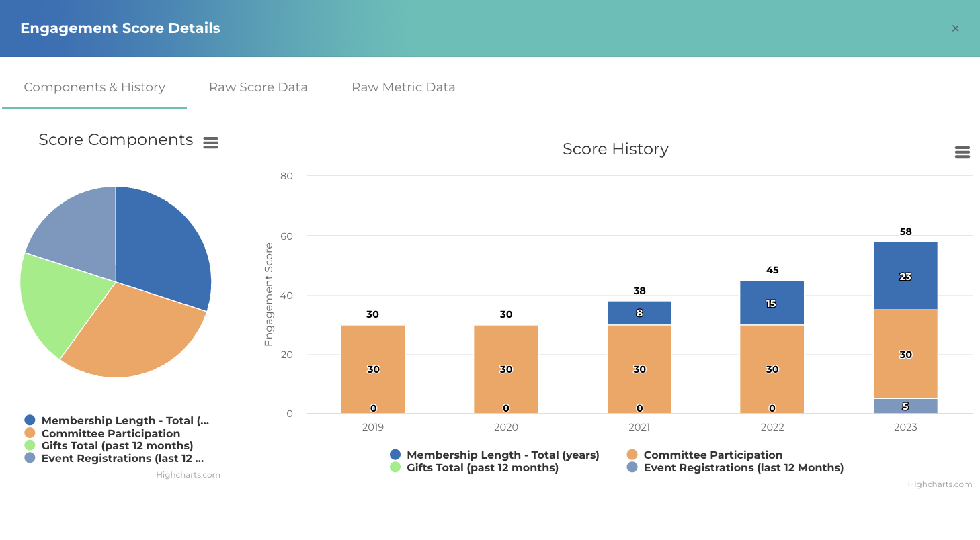Click the Highcharts.com link under the pie chart

click(188, 475)
